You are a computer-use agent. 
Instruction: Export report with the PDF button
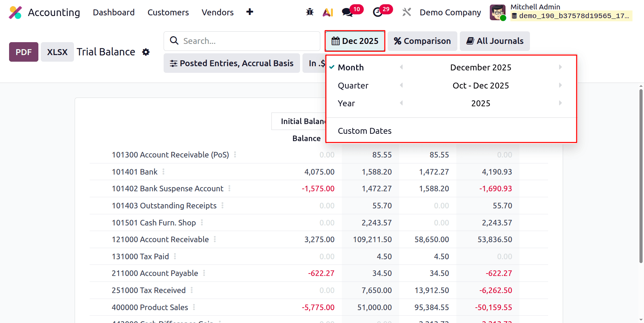(x=24, y=52)
